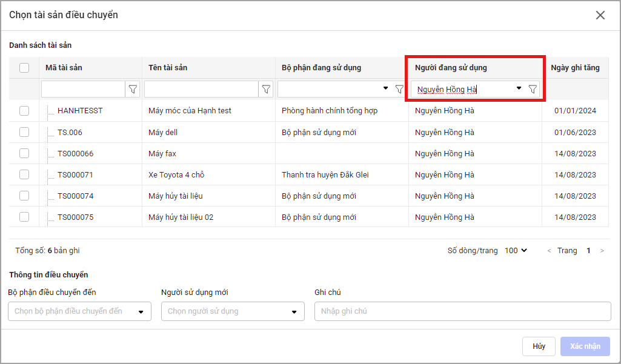Go to previous page arrow
Screen dimensions: 621x364
pos(550,251)
